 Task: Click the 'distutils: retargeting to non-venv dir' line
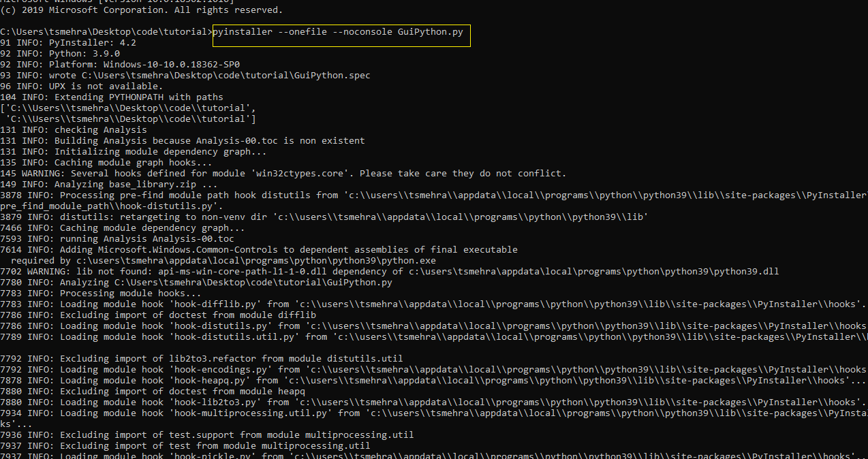[x=324, y=217]
